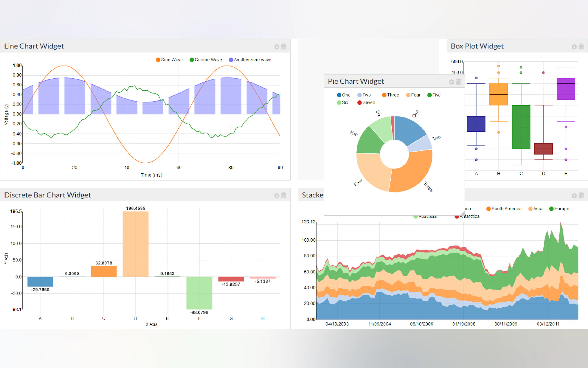Open Box Plot Widget settings gear
The width and height of the screenshot is (588, 368).
[x=574, y=47]
